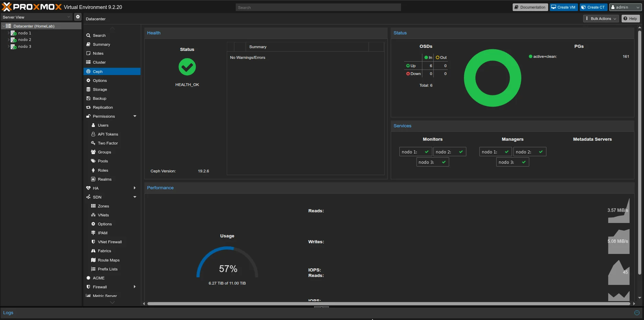Open the Storage section
Viewport: 644px width, 320px height.
pos(112,89)
